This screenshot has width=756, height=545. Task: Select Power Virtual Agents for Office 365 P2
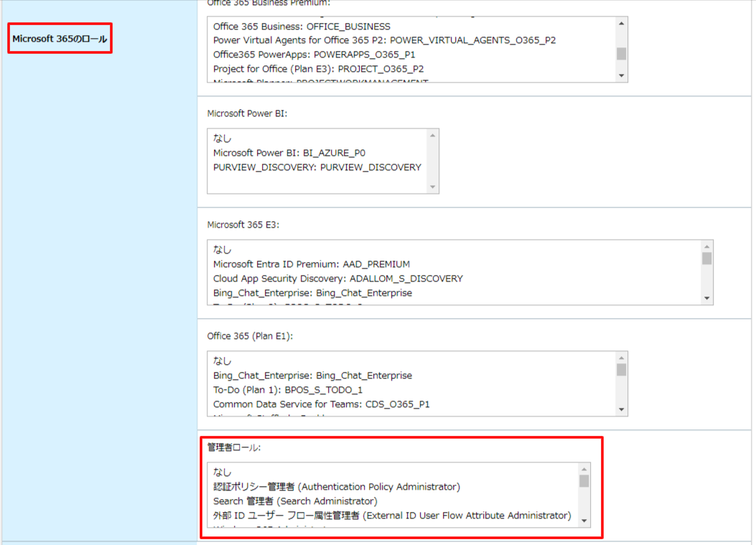click(x=384, y=40)
